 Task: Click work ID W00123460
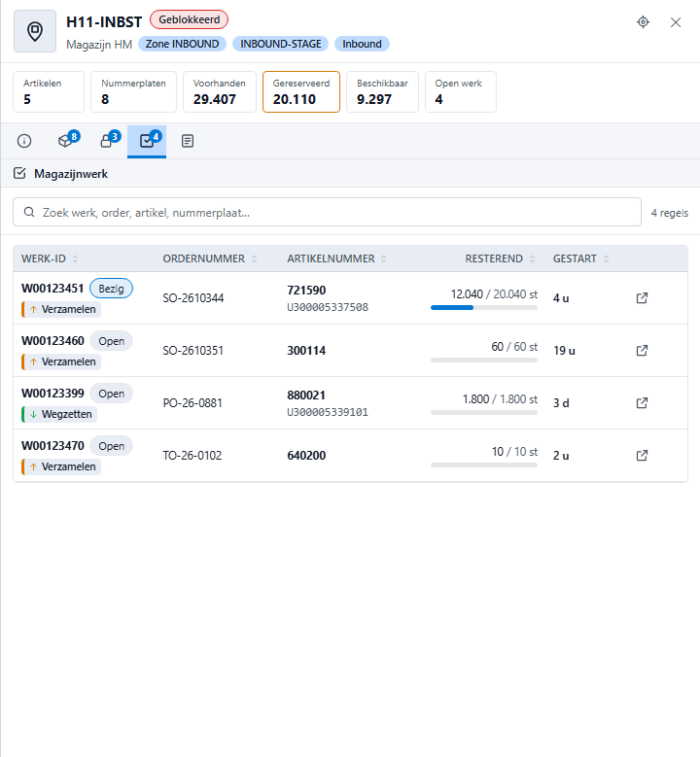click(52, 341)
